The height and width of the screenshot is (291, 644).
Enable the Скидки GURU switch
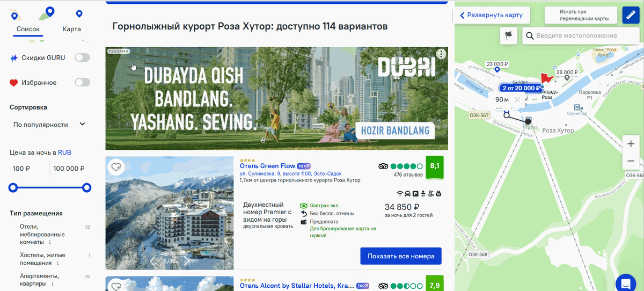(x=82, y=57)
